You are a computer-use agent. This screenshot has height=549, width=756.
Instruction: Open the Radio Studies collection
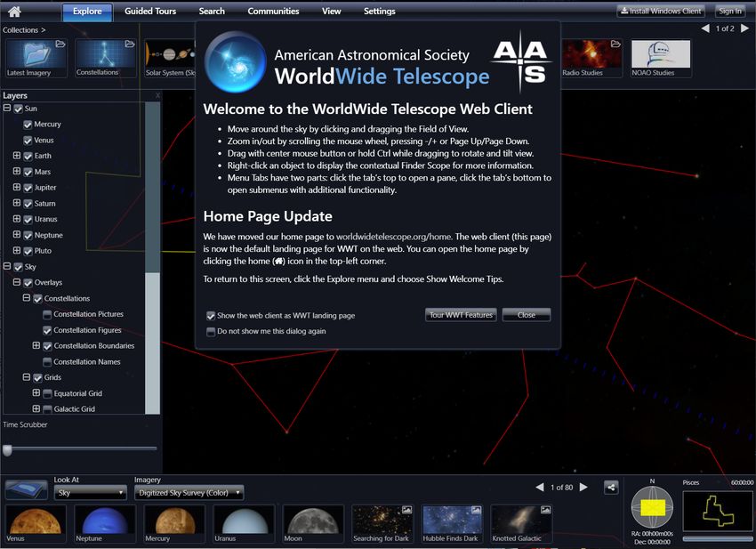coord(591,59)
